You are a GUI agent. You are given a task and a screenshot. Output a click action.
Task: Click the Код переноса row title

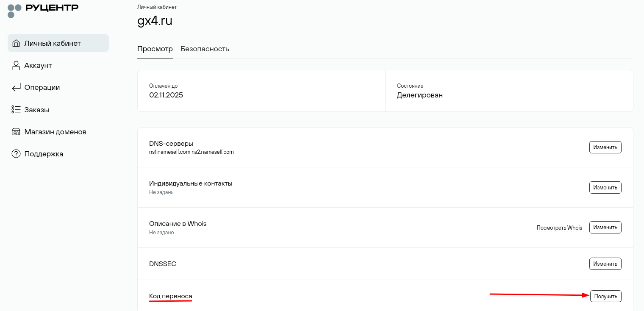[171, 296]
